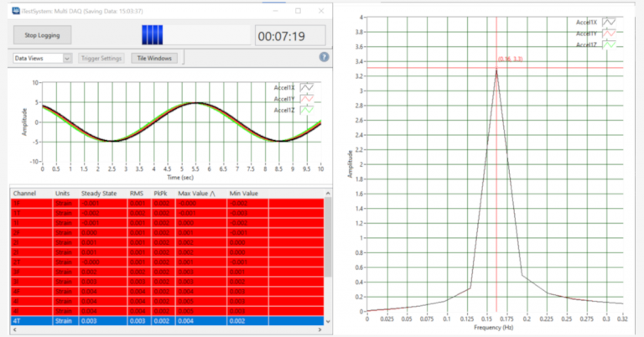Select channel row 2F in table
Viewport: 644px width, 337px height.
[x=167, y=233]
